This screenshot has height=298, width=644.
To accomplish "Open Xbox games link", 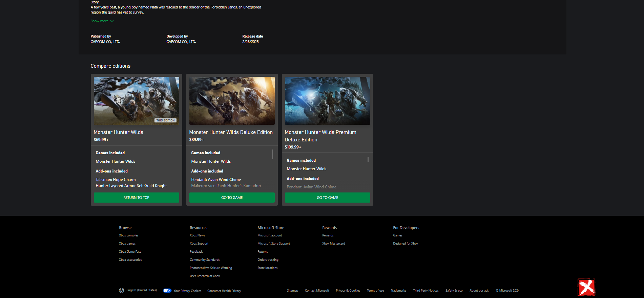I will pyautogui.click(x=127, y=244).
